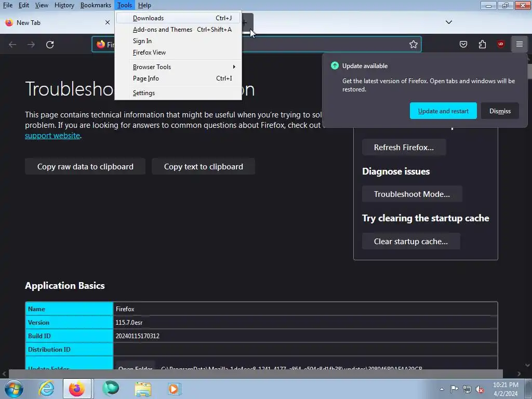Open the uBlock Origin toolbar icon
Viewport: 532px width, 399px height.
point(500,45)
